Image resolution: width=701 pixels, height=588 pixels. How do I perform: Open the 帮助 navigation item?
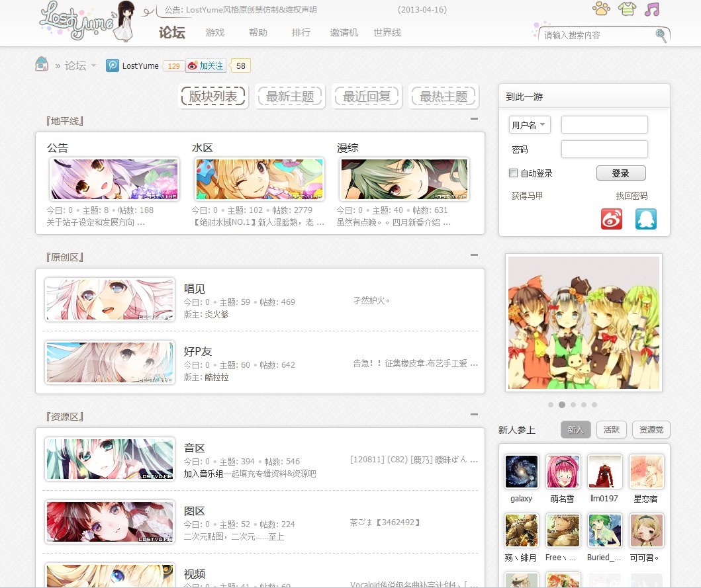pos(258,32)
